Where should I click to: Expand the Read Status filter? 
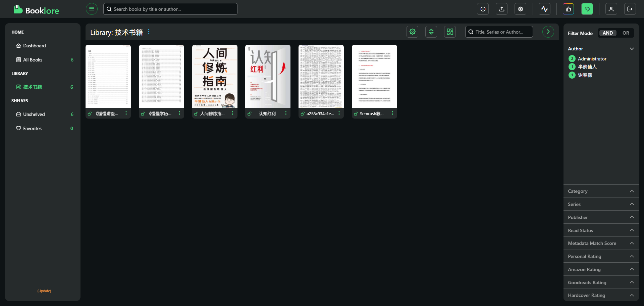pyautogui.click(x=601, y=230)
